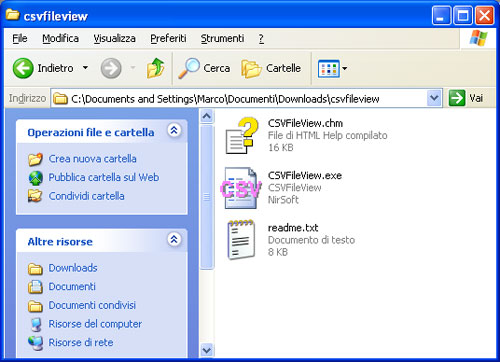Collapse Operazioni file e cartella panel
The width and height of the screenshot is (500, 362).
(x=174, y=130)
